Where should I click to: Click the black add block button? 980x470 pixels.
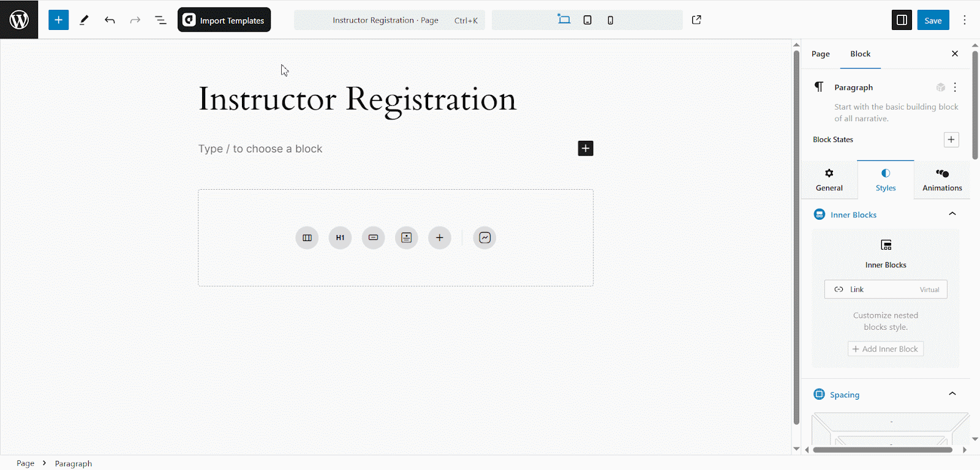586,148
